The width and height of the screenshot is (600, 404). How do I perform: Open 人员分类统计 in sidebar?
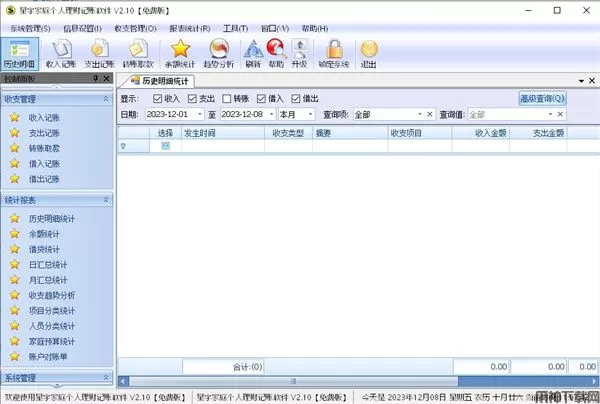coord(52,326)
